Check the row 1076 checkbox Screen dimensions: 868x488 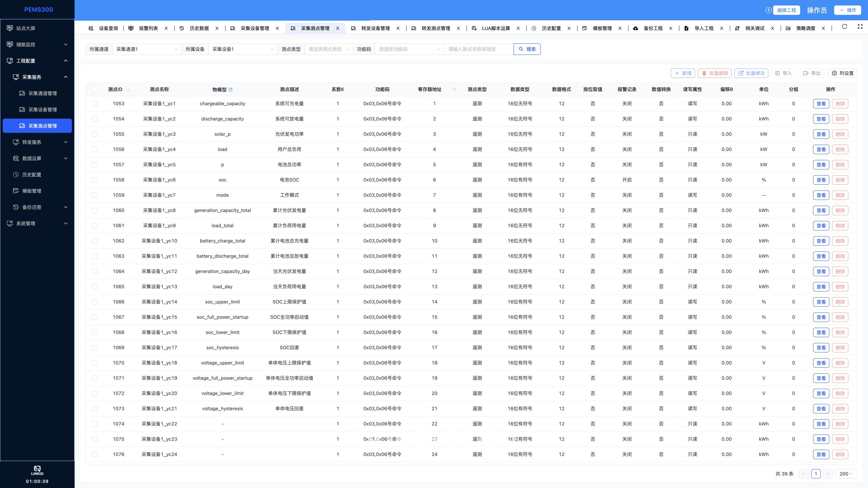tap(95, 454)
